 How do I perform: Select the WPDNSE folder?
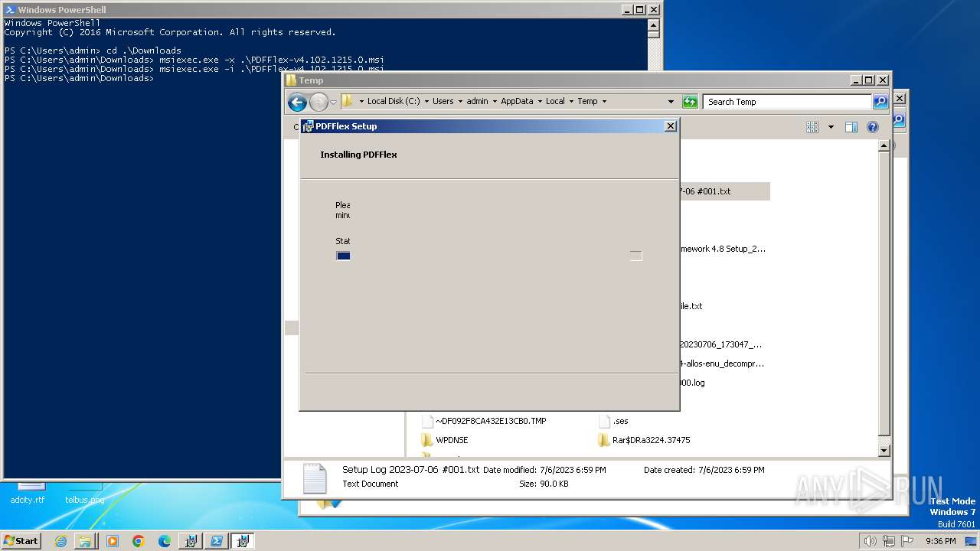coord(445,440)
